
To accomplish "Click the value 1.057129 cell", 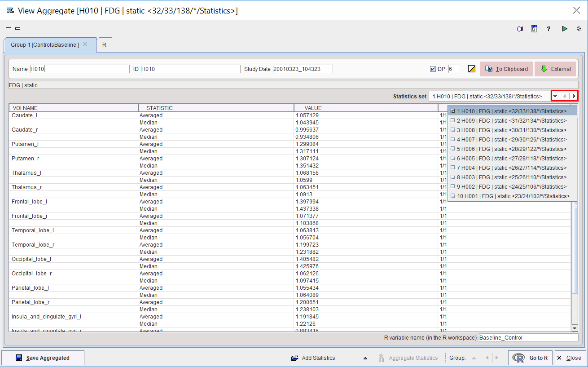I will click(366, 115).
